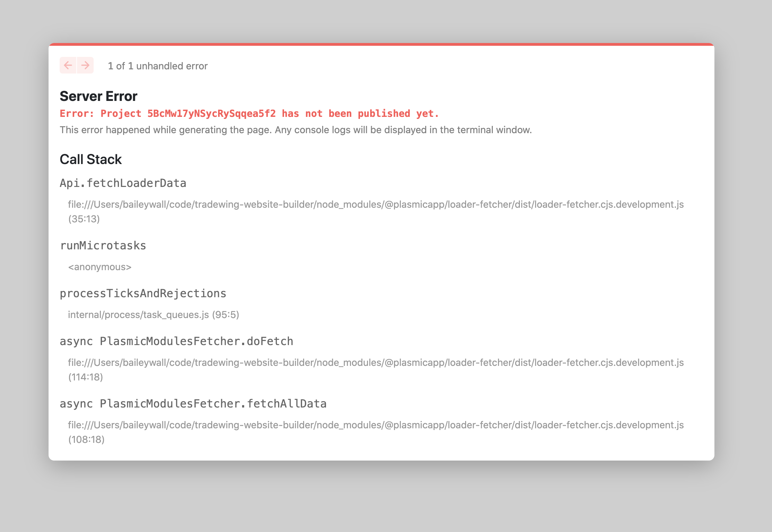Select the runMicrotasks stack frame
The image size is (772, 532).
point(103,245)
